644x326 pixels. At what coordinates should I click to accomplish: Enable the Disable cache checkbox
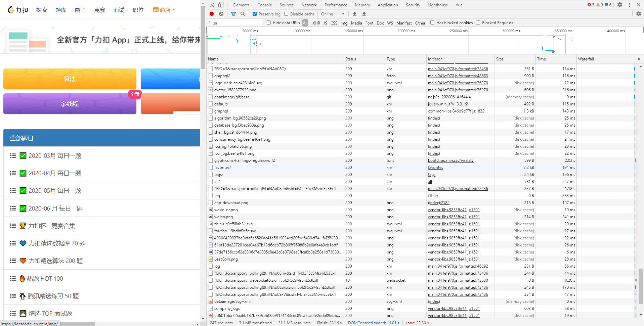point(286,14)
